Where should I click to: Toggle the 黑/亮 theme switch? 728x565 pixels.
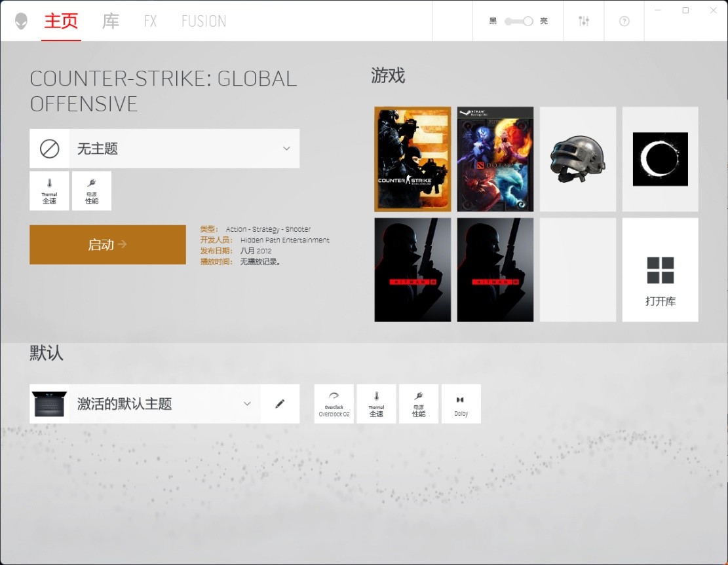tap(518, 22)
